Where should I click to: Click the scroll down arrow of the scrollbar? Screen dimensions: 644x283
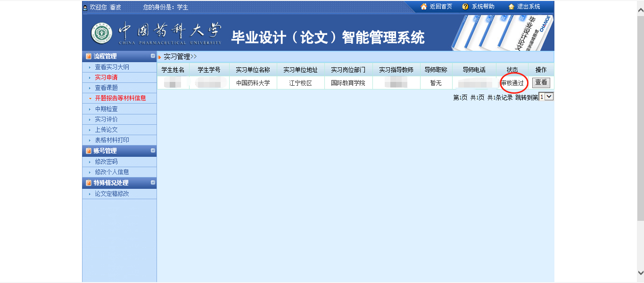point(640,273)
